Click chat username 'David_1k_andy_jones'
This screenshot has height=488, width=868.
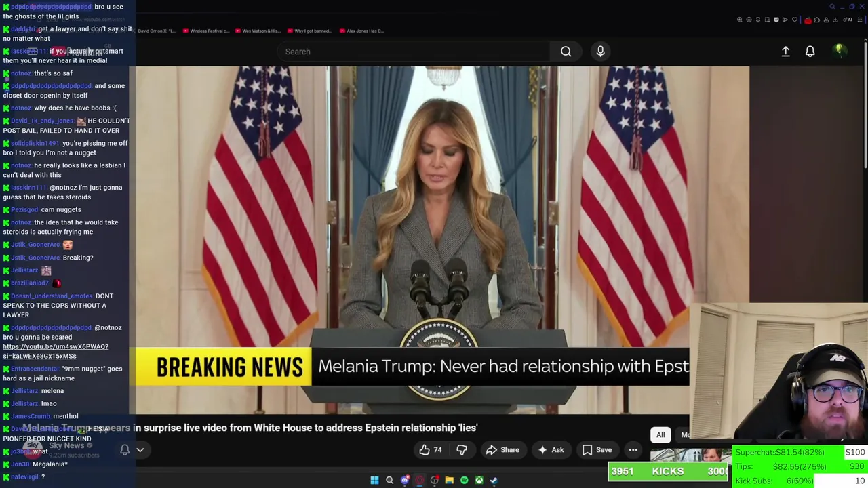[x=42, y=121]
